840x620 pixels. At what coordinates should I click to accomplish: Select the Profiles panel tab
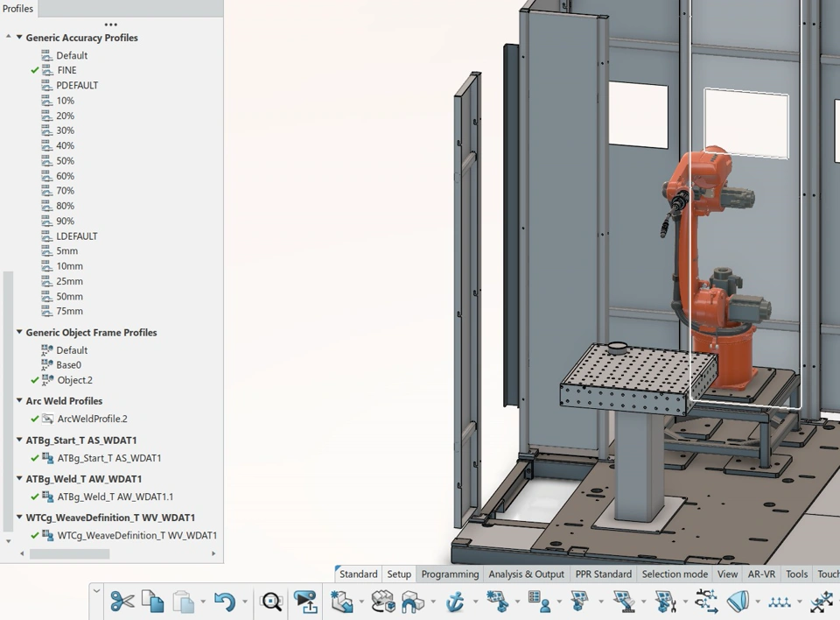pos(18,9)
